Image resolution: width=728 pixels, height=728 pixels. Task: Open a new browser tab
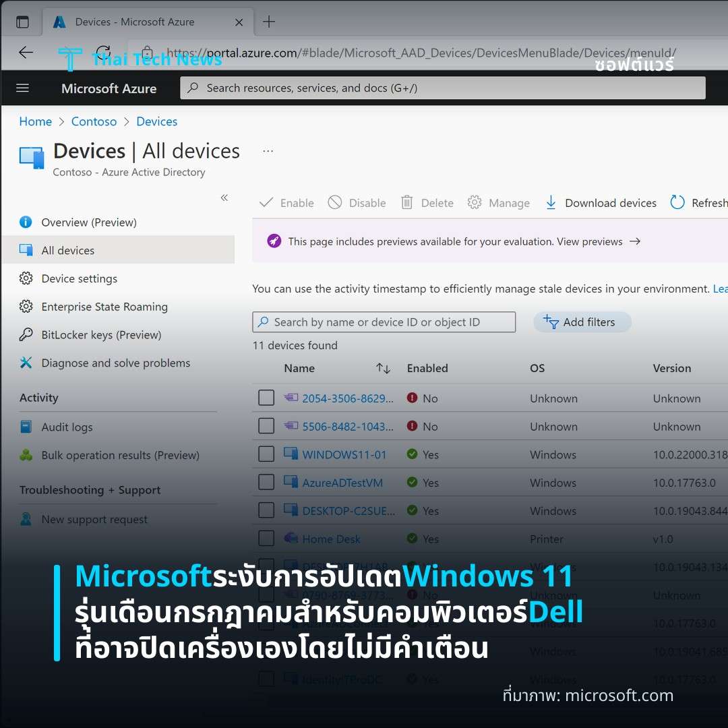269,22
